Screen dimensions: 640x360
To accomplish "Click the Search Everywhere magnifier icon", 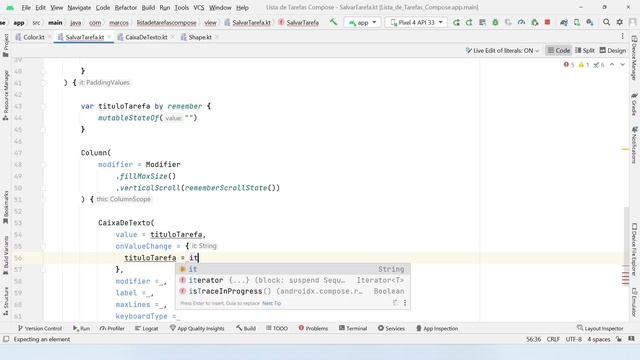I will [x=607, y=22].
